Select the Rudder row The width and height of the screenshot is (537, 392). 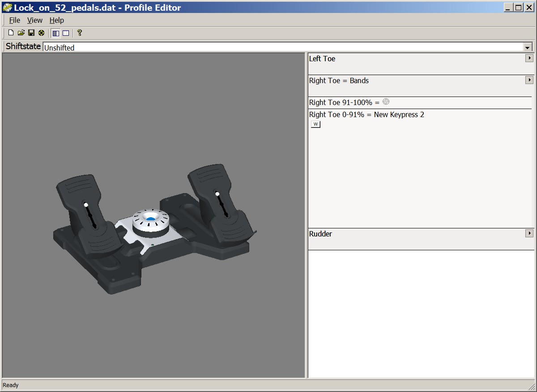tap(420, 239)
